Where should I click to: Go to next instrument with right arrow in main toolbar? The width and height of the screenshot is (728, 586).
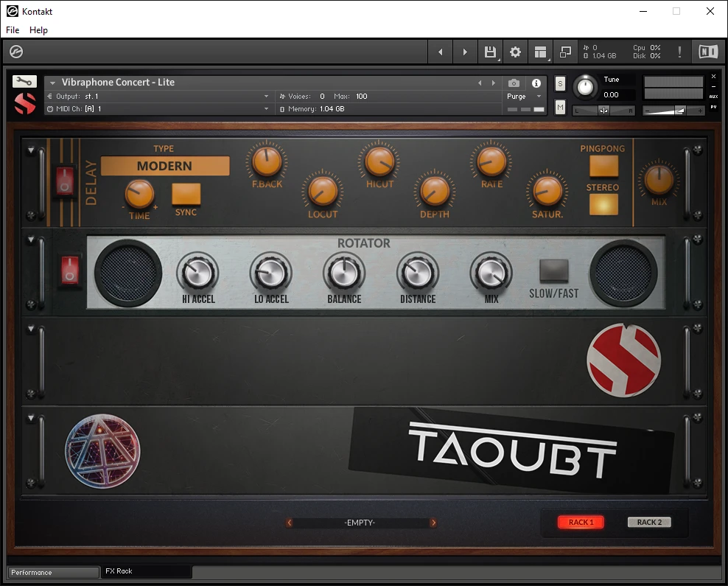click(465, 52)
